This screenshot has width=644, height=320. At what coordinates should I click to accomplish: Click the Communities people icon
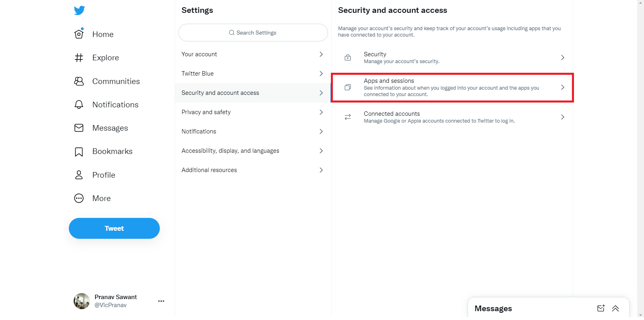click(79, 81)
